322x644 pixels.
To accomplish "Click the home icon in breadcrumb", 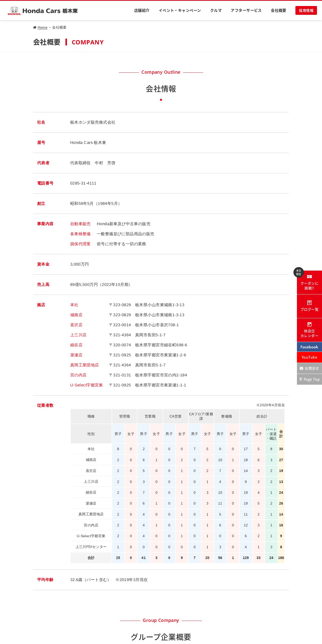I will (x=35, y=27).
